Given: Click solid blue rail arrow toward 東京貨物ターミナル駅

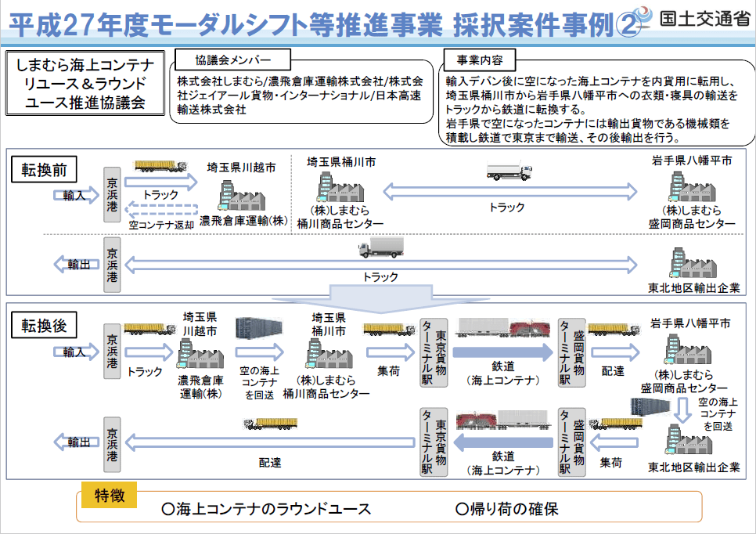Looking at the screenshot, I should tap(503, 442).
